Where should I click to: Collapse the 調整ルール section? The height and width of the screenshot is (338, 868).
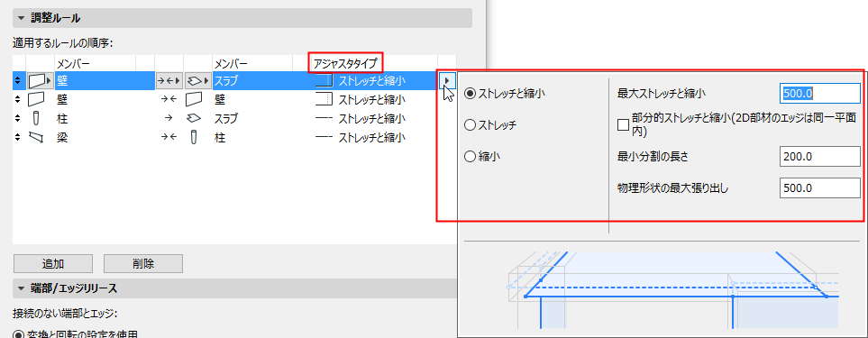(21, 18)
